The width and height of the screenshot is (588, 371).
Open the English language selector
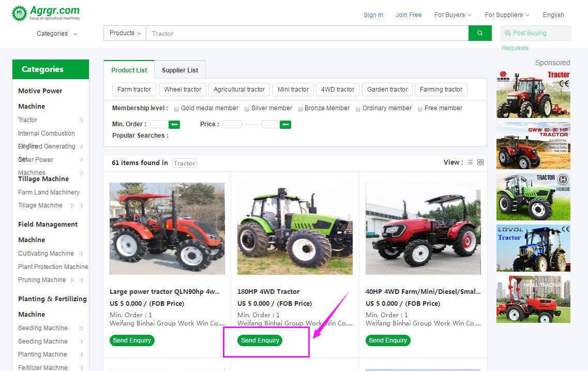coord(553,15)
